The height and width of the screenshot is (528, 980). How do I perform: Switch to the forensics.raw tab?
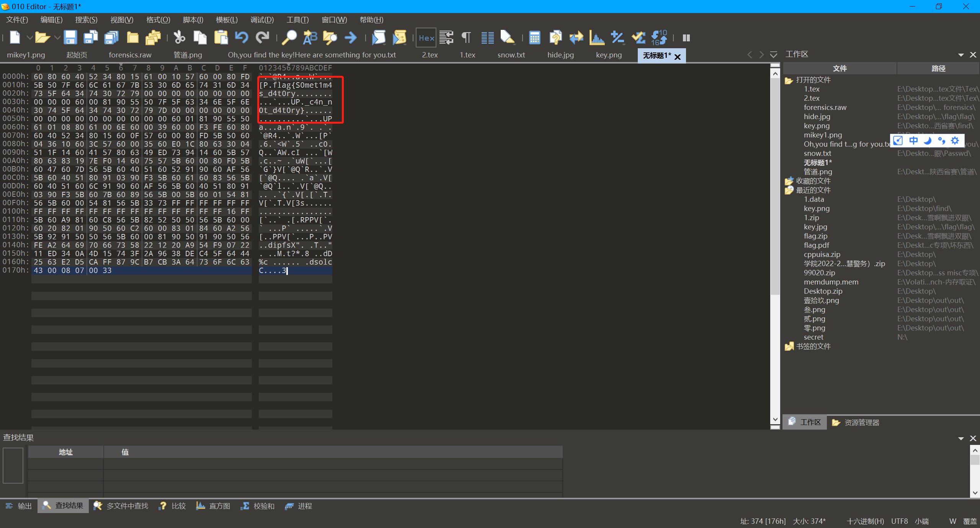click(x=130, y=55)
